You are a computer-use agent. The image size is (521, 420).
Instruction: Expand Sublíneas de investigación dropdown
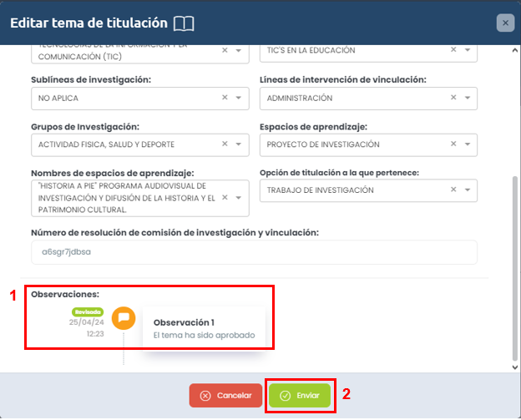(239, 98)
